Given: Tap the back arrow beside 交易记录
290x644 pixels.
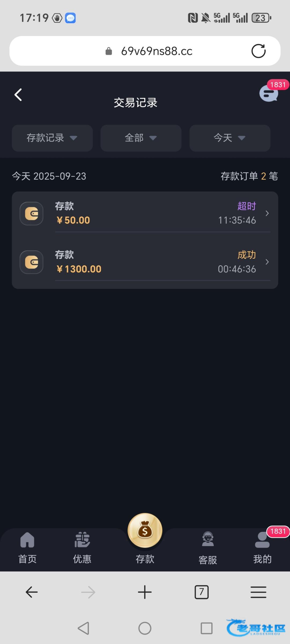Looking at the screenshot, I should 18,95.
